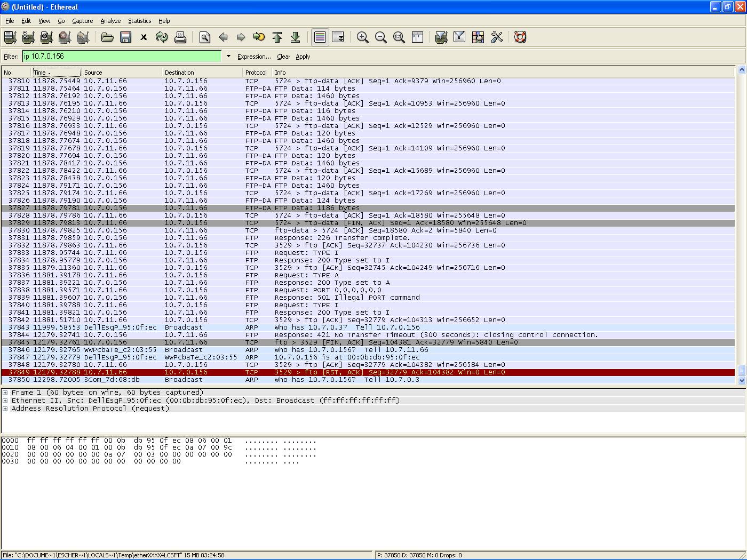Zoom in on packet list text

click(363, 37)
